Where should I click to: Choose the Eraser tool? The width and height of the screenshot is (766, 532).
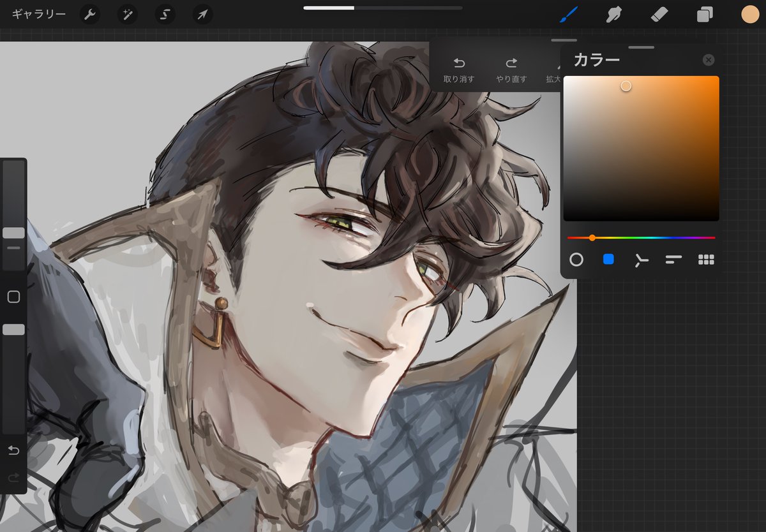click(659, 14)
